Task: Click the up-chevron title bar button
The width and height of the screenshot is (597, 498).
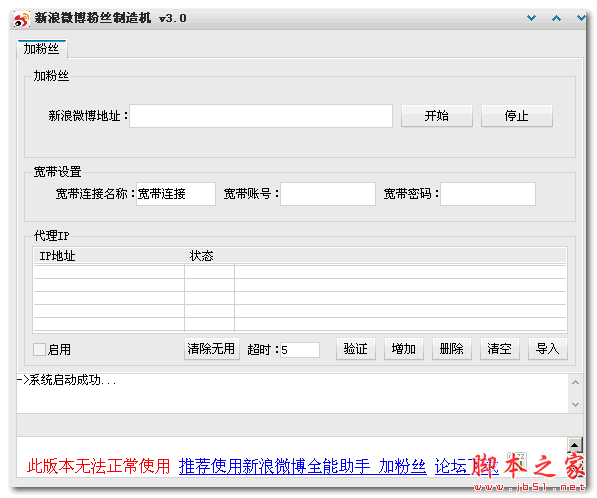Action: 556,18
